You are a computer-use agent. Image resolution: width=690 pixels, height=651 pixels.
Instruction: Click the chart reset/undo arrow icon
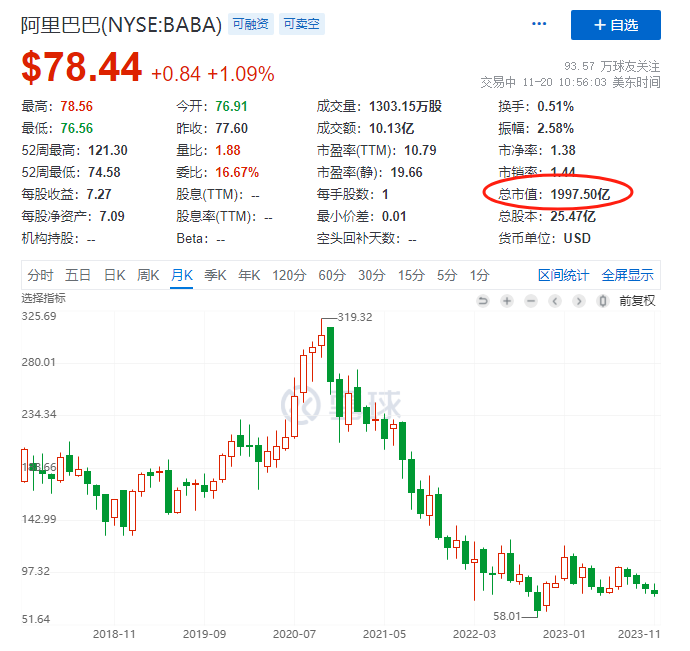click(x=483, y=301)
